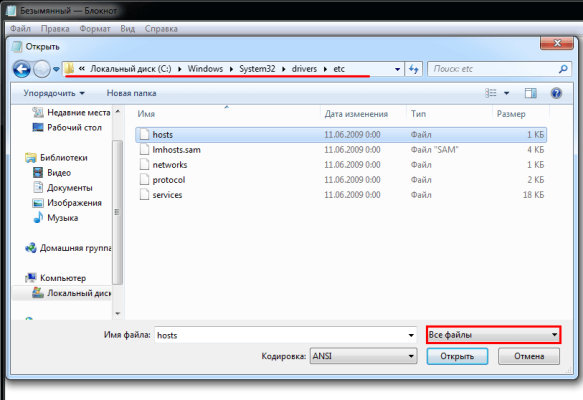Click the Отмена button
The width and height of the screenshot is (583, 400).
(529, 356)
